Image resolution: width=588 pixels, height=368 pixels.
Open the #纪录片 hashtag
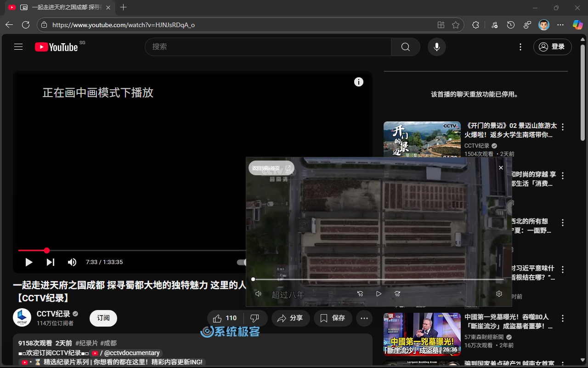(87, 343)
